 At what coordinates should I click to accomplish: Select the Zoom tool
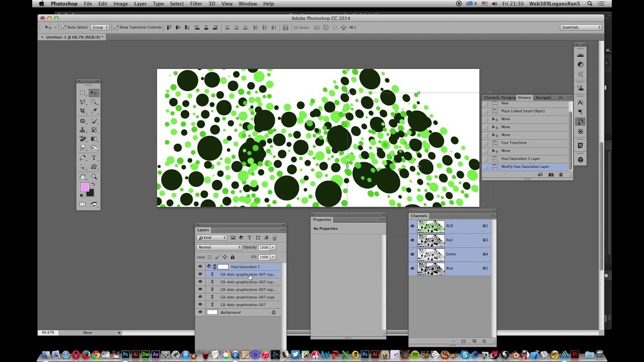(94, 177)
